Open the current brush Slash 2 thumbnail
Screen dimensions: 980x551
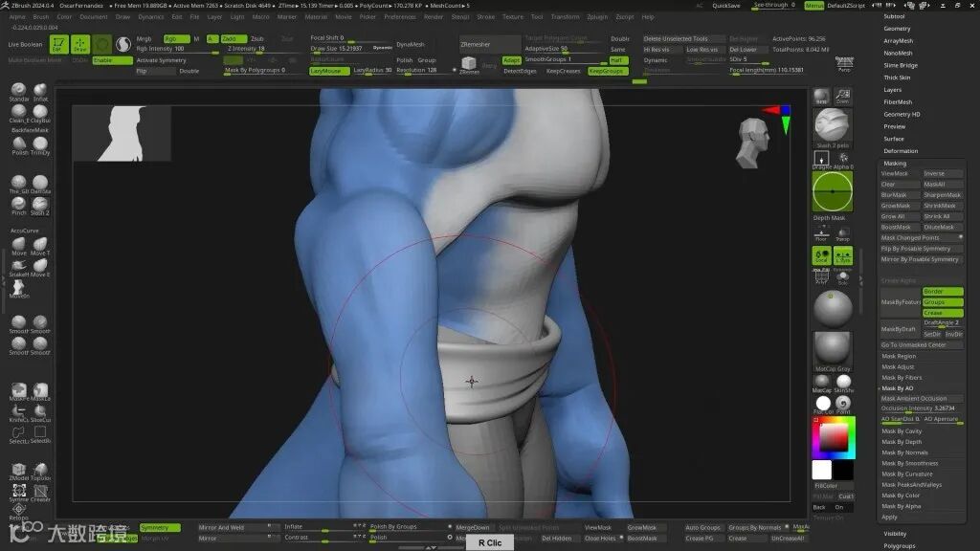click(x=832, y=125)
